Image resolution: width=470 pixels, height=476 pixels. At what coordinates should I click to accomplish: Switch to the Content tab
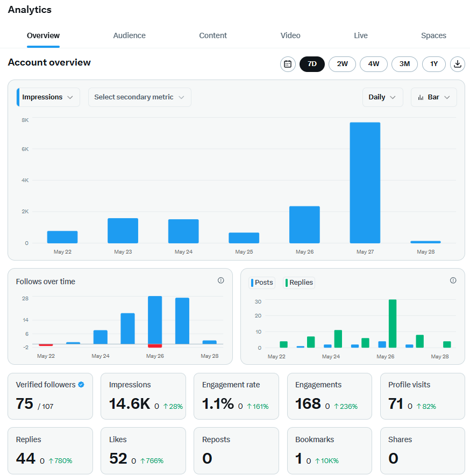[x=213, y=35]
